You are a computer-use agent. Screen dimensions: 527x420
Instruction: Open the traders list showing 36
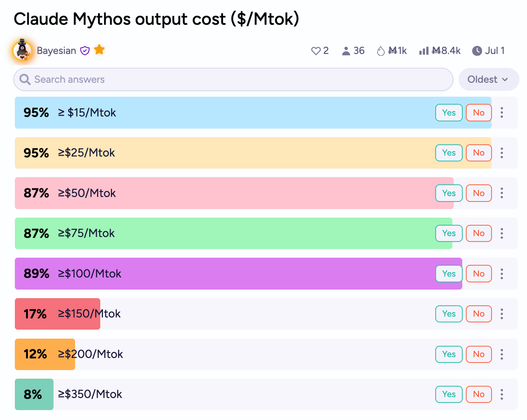tap(353, 51)
